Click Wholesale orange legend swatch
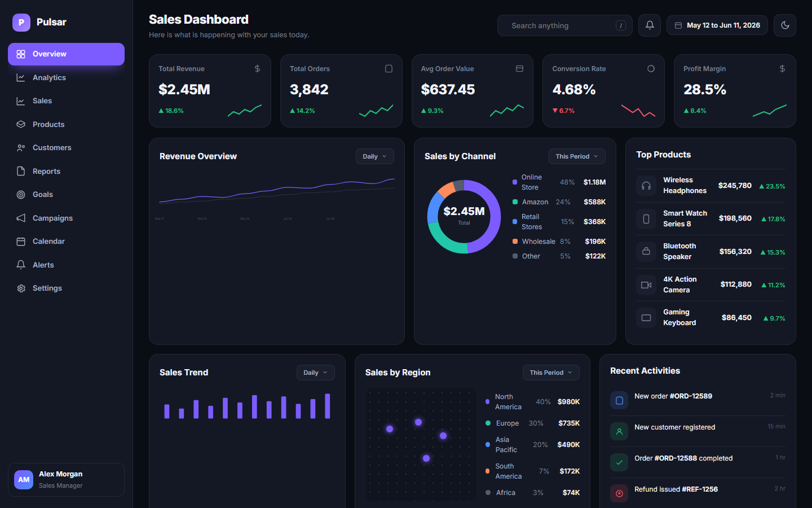Image resolution: width=812 pixels, height=508 pixels. click(515, 242)
